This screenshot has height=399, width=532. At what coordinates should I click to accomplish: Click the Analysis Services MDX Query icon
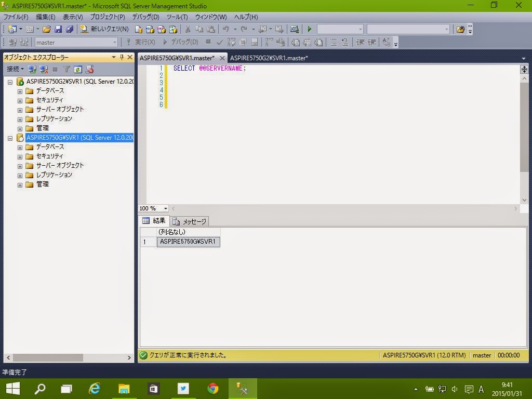pos(150,30)
